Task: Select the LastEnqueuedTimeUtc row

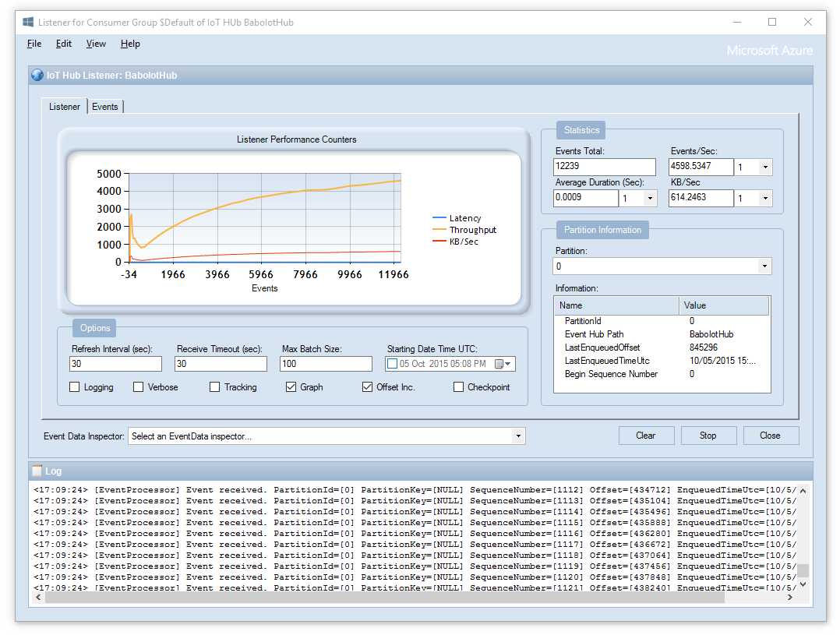Action: coord(662,361)
